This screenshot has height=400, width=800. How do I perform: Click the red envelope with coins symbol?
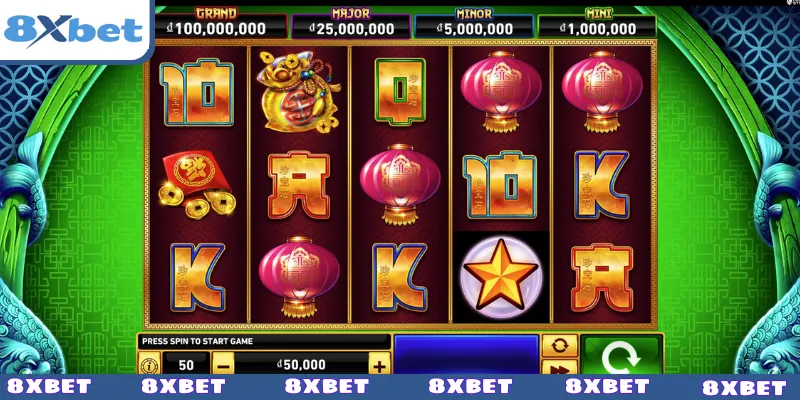click(x=197, y=184)
